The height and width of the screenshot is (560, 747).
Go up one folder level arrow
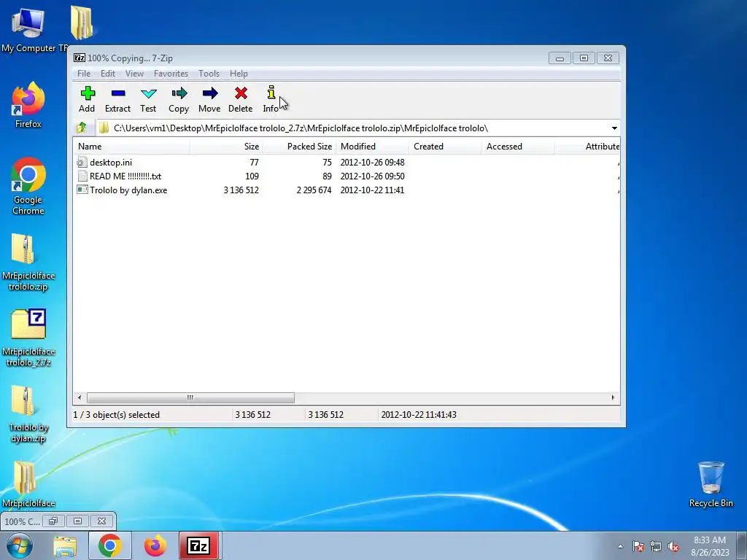[82, 128]
